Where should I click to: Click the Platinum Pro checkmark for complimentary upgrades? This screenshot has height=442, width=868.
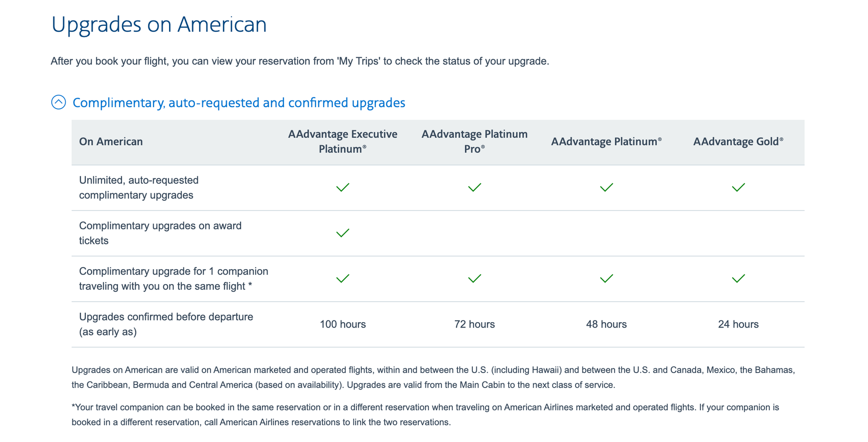pyautogui.click(x=475, y=187)
